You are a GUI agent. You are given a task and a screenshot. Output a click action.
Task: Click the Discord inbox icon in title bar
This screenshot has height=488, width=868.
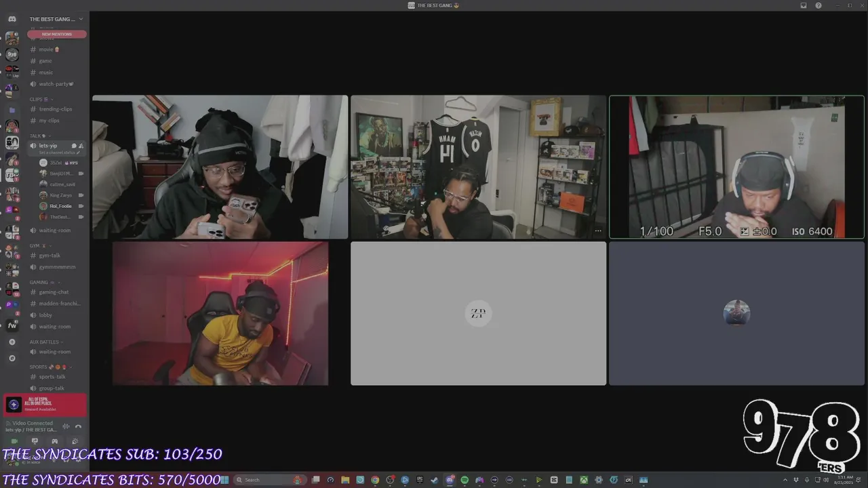click(x=804, y=5)
